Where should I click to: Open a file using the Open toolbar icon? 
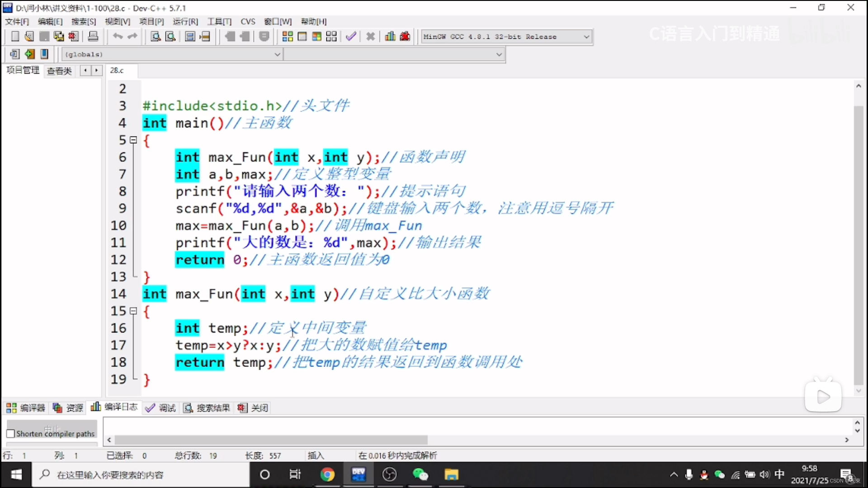tap(29, 36)
